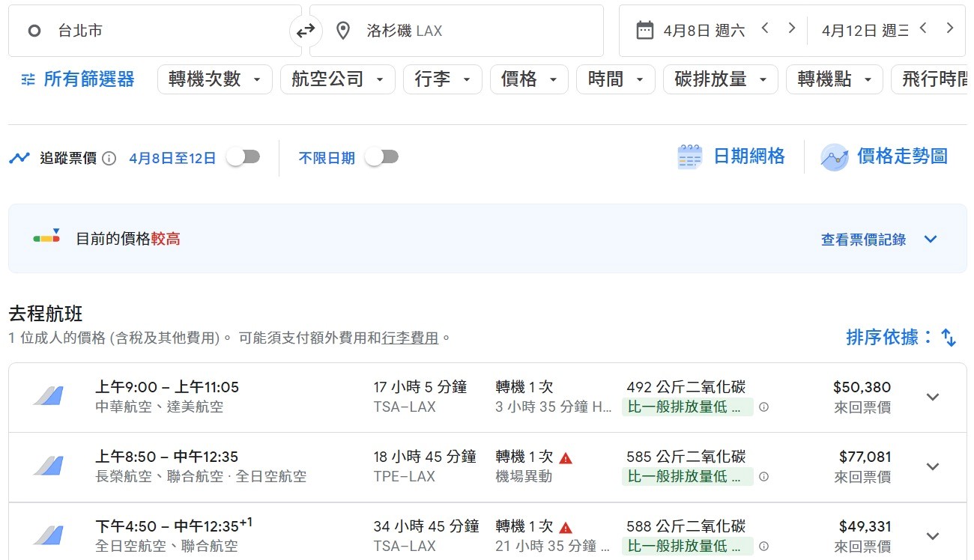Click emissions info icon for $50,380 flight
Viewport: 974px width, 560px height.
click(x=763, y=407)
